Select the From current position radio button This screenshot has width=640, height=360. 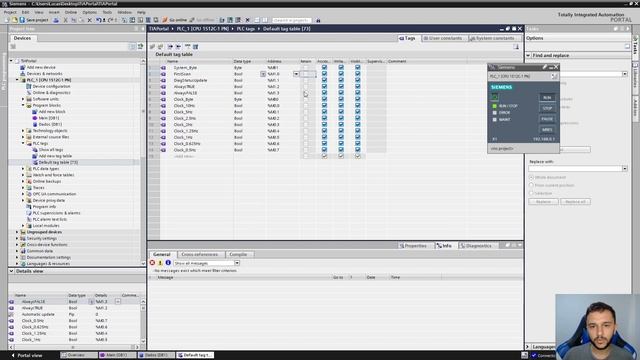point(531,185)
